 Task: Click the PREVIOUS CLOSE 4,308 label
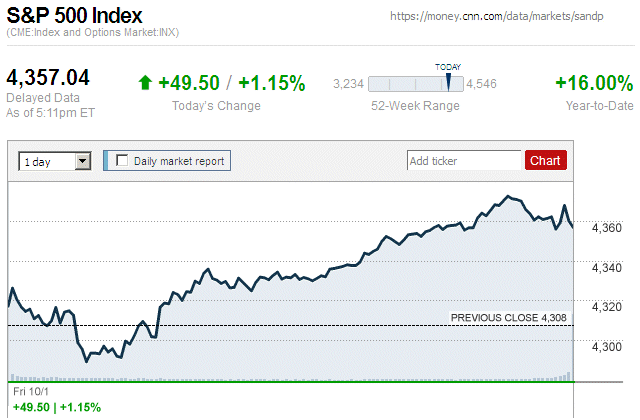pos(508,317)
